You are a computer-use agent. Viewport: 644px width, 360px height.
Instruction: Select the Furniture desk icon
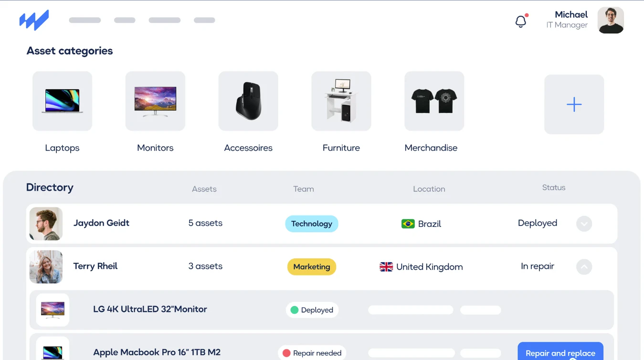(341, 101)
